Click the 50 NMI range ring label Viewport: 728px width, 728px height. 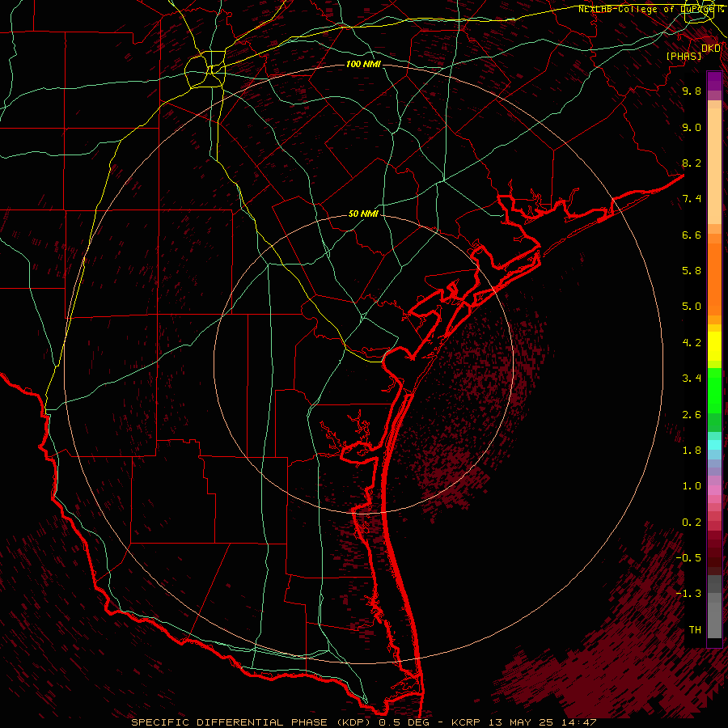pos(363,214)
